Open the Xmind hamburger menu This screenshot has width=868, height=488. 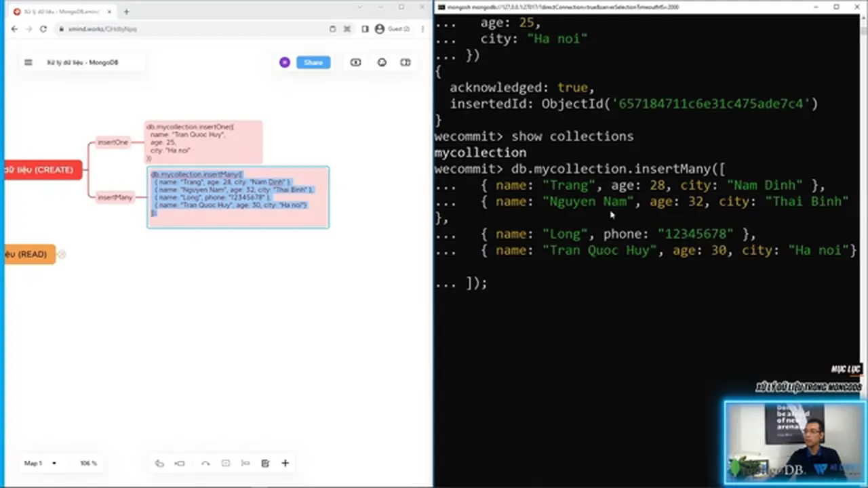(x=28, y=62)
